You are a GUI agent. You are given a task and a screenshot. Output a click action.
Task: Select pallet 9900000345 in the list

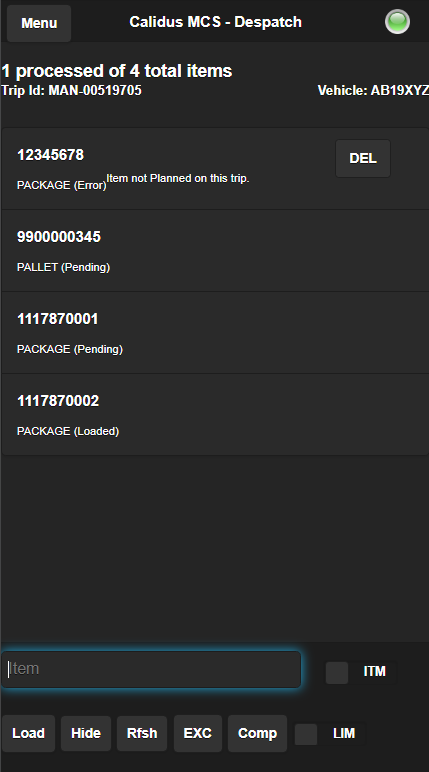[x=215, y=251]
